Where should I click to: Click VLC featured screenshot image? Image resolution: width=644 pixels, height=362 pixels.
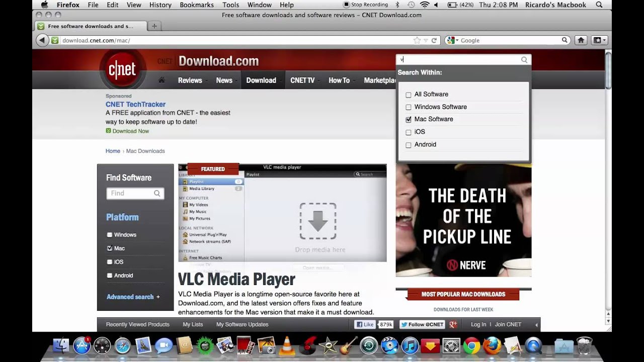[x=282, y=213]
